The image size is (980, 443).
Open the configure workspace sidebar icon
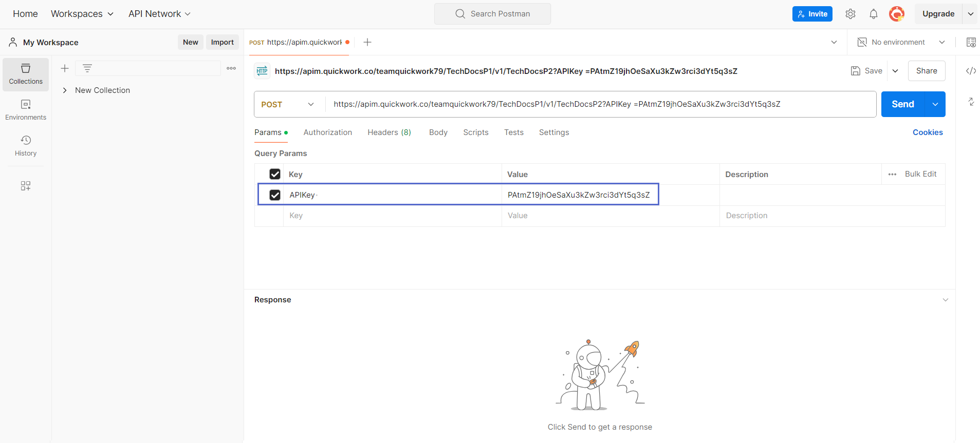pyautogui.click(x=26, y=186)
